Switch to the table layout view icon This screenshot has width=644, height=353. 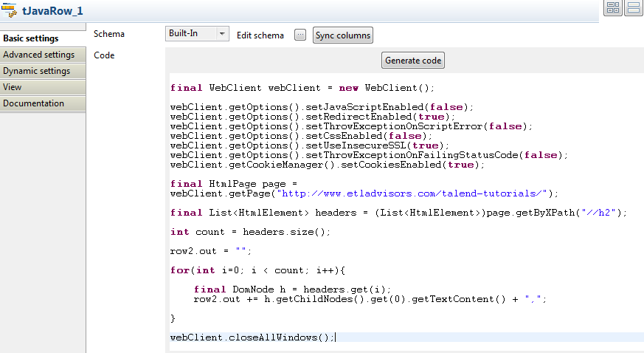613,7
